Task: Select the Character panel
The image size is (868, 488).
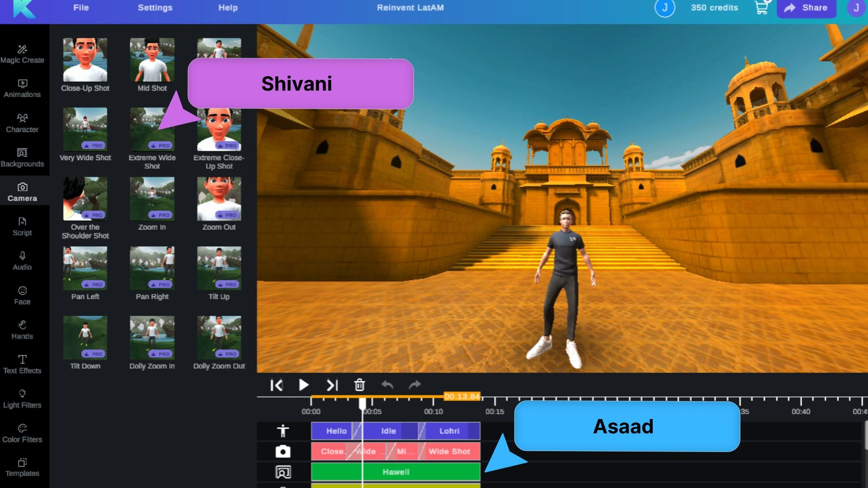Action: [x=22, y=122]
